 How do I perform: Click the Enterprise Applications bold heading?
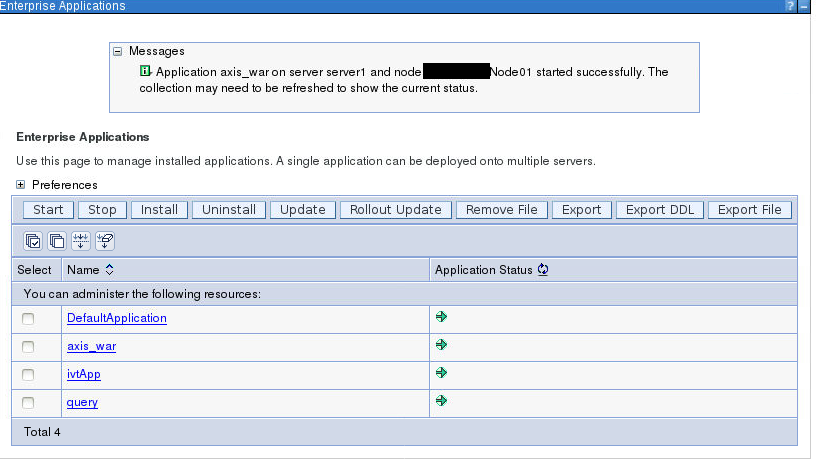pos(83,137)
